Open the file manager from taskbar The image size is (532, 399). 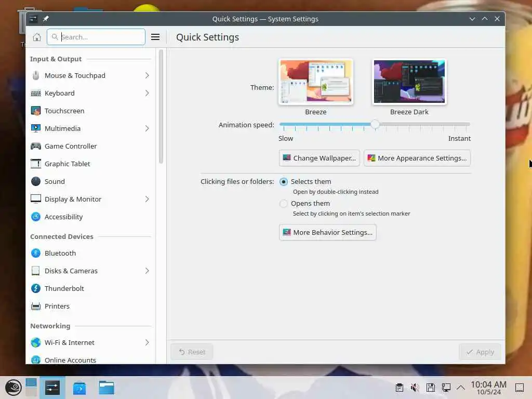106,388
